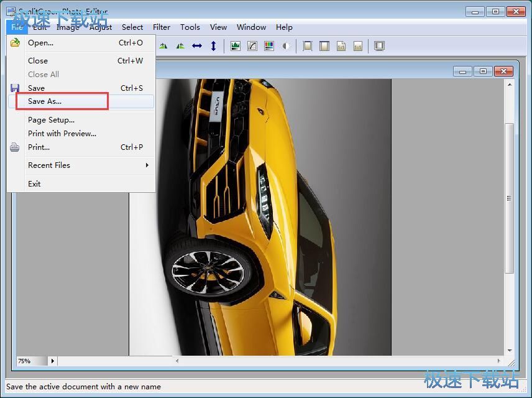Viewport: 532px width, 398px height.
Task: Click the second 1:1 zoom icon
Action: [x=358, y=46]
